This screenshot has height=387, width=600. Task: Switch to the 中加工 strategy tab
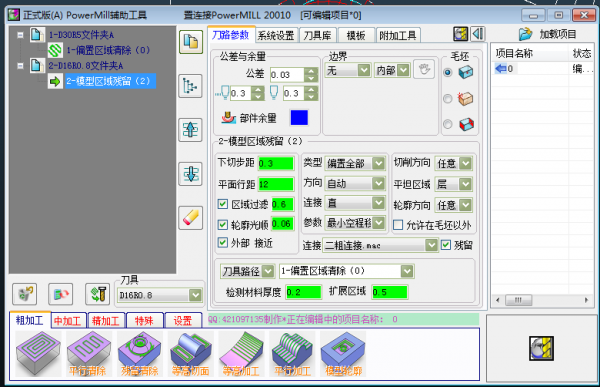pyautogui.click(x=68, y=321)
